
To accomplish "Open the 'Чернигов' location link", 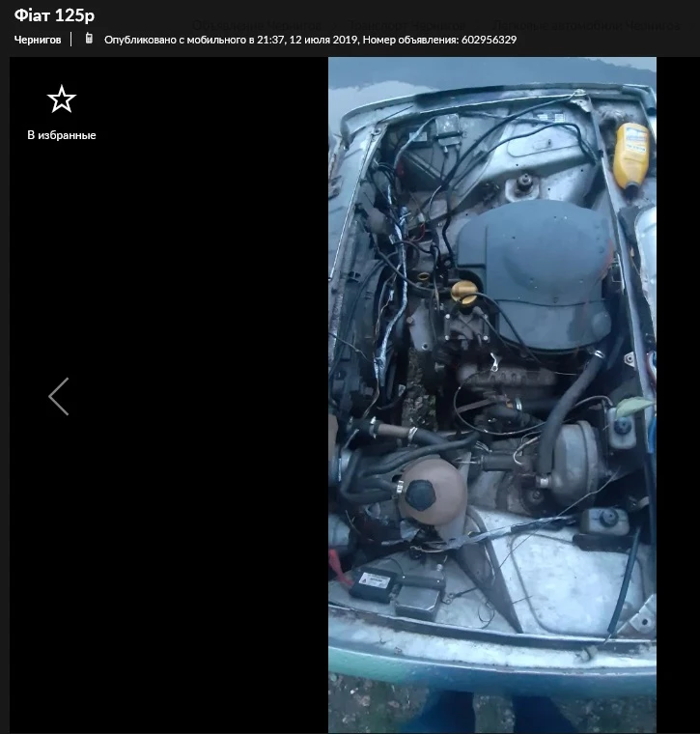I will click(38, 40).
